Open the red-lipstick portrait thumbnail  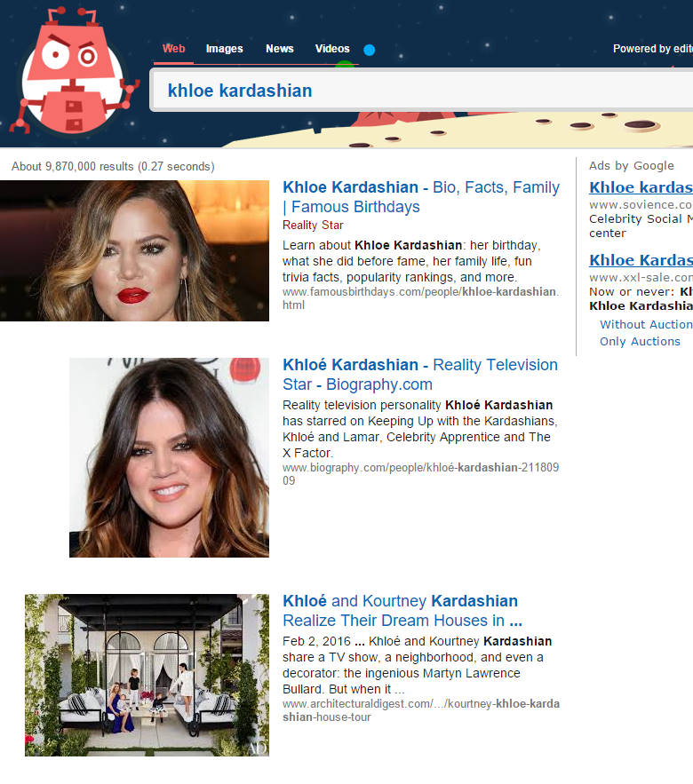click(134, 250)
